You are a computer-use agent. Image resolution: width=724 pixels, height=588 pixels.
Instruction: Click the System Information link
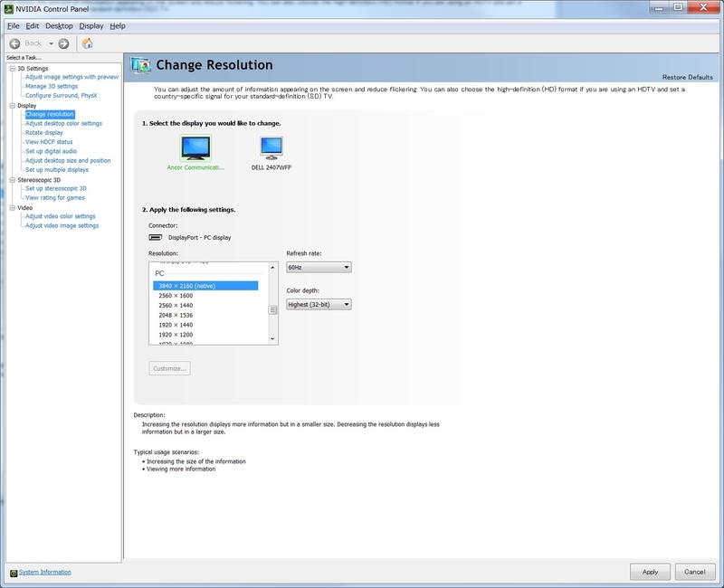[x=45, y=573]
